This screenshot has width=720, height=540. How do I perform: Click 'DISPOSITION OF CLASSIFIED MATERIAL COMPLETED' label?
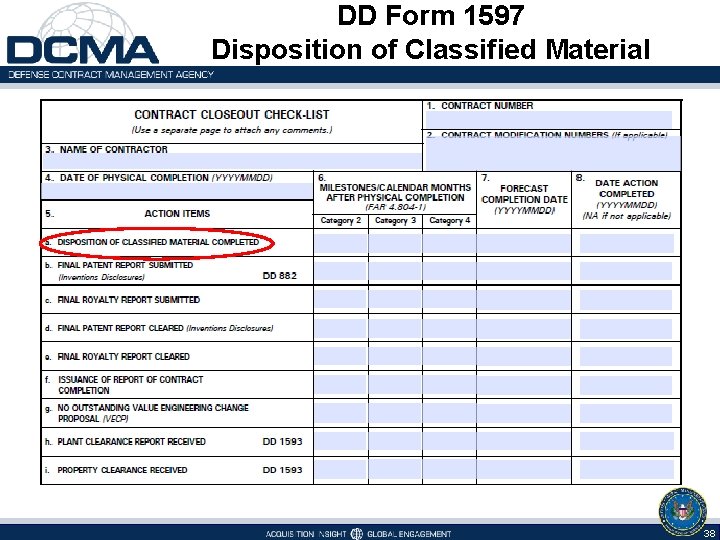(158, 242)
